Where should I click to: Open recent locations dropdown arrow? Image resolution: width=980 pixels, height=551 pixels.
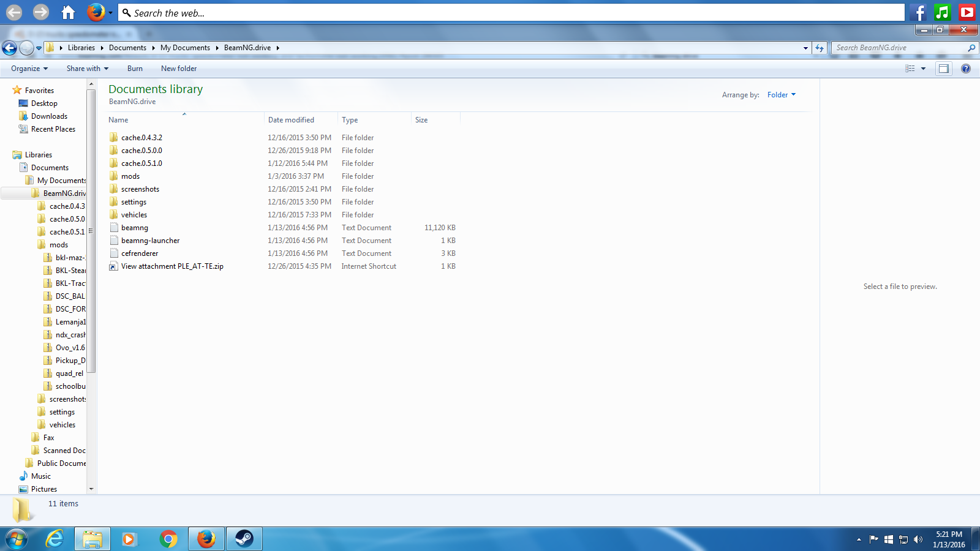39,48
